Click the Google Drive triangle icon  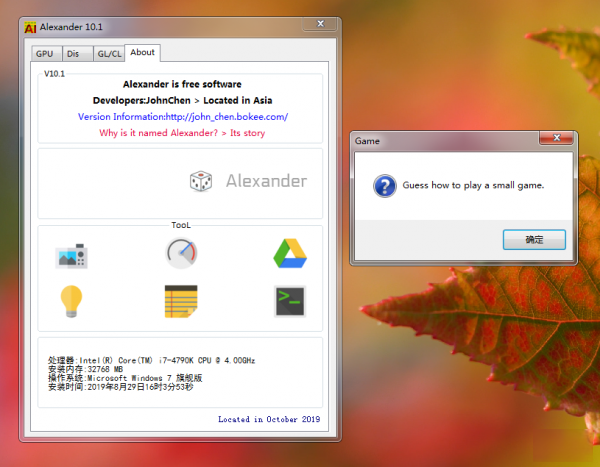point(289,254)
